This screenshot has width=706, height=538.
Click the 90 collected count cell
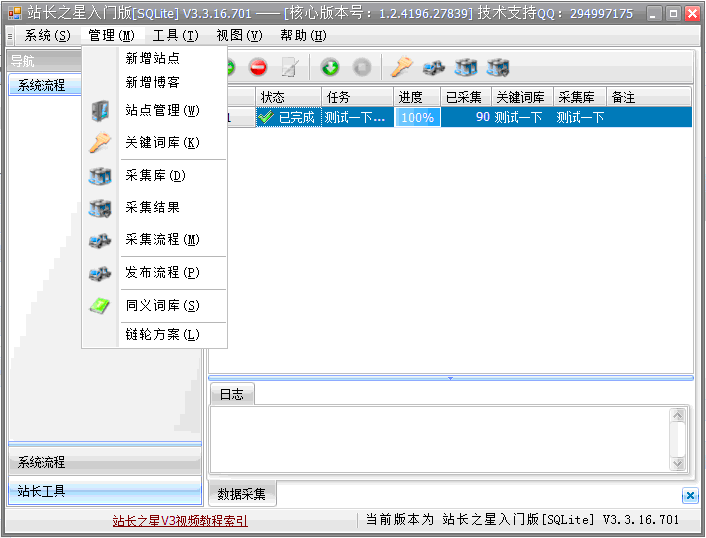point(466,118)
